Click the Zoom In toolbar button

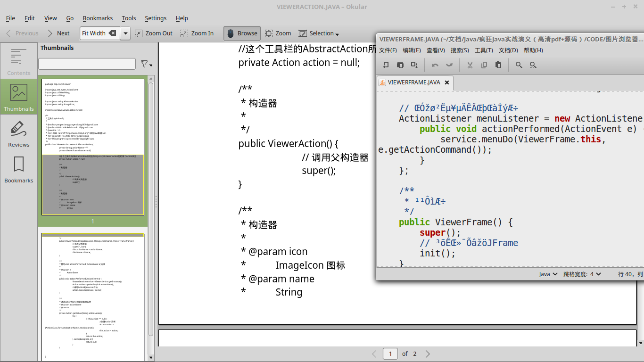(197, 33)
